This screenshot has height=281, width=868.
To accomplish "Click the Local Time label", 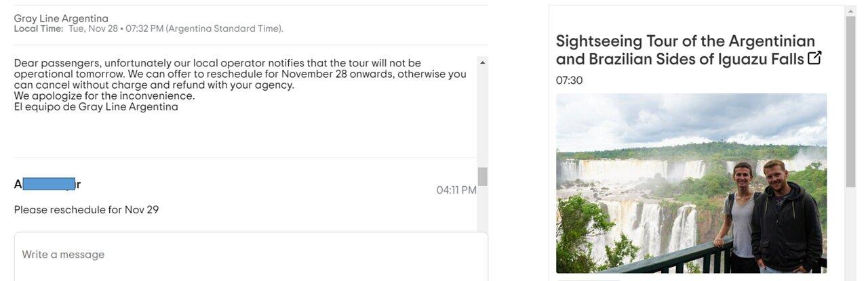I will pyautogui.click(x=39, y=28).
